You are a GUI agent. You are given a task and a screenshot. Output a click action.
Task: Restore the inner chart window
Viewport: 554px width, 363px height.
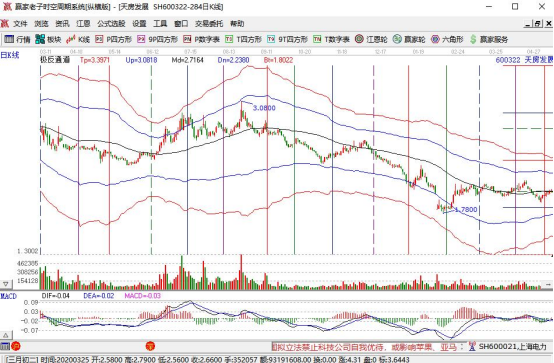coord(538,24)
